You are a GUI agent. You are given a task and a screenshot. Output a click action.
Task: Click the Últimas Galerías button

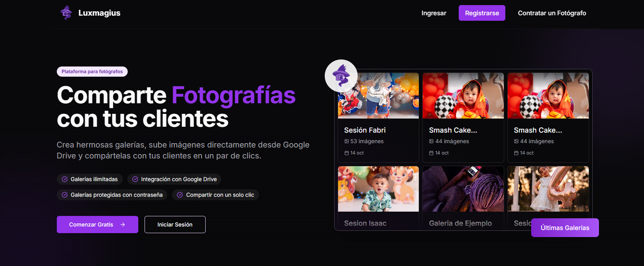[x=564, y=228]
